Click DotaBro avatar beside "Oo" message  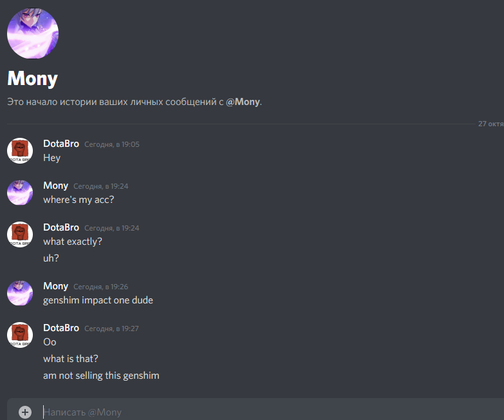click(20, 335)
